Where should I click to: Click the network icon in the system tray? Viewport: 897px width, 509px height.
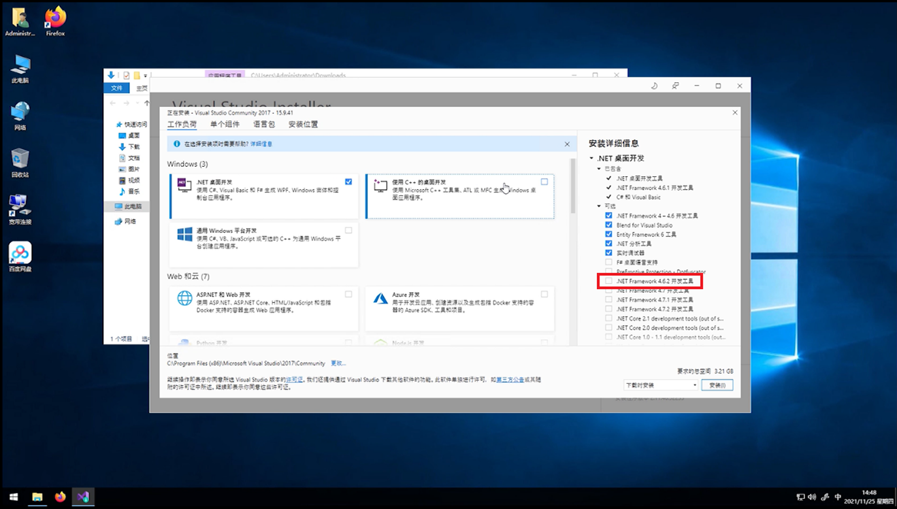tap(800, 497)
